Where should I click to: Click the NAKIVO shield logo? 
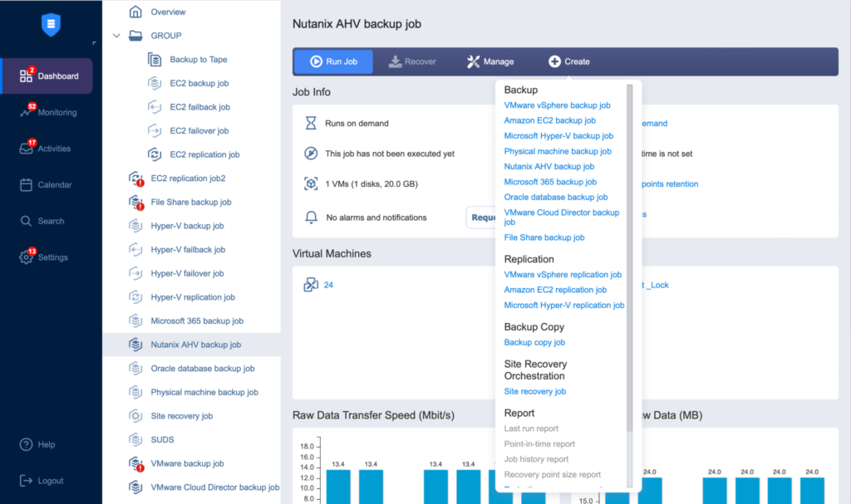coord(51,24)
